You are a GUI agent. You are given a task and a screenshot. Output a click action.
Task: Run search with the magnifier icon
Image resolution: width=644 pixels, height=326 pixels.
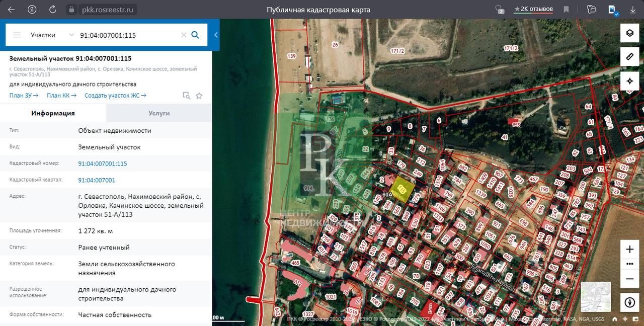195,35
